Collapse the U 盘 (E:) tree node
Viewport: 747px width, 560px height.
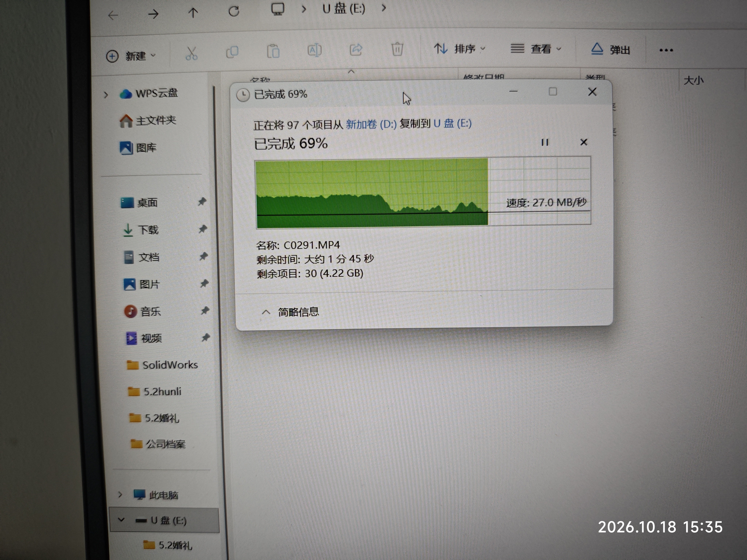(121, 520)
